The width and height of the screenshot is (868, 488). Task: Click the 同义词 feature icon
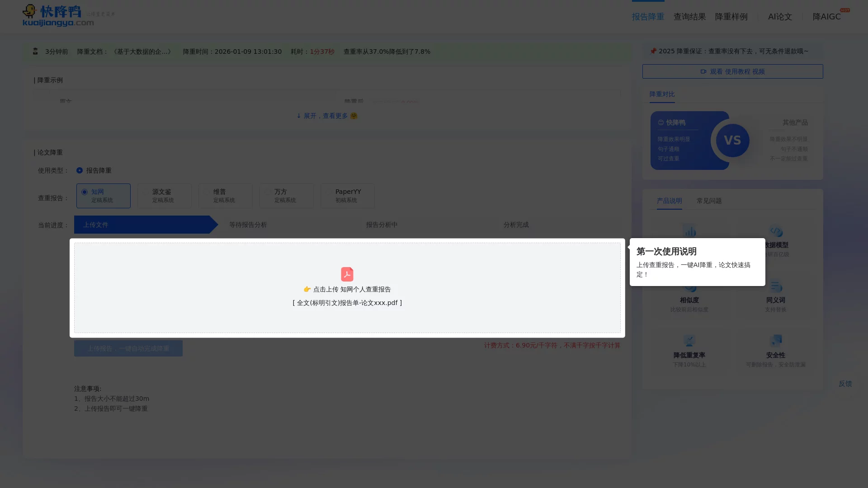pos(776,286)
